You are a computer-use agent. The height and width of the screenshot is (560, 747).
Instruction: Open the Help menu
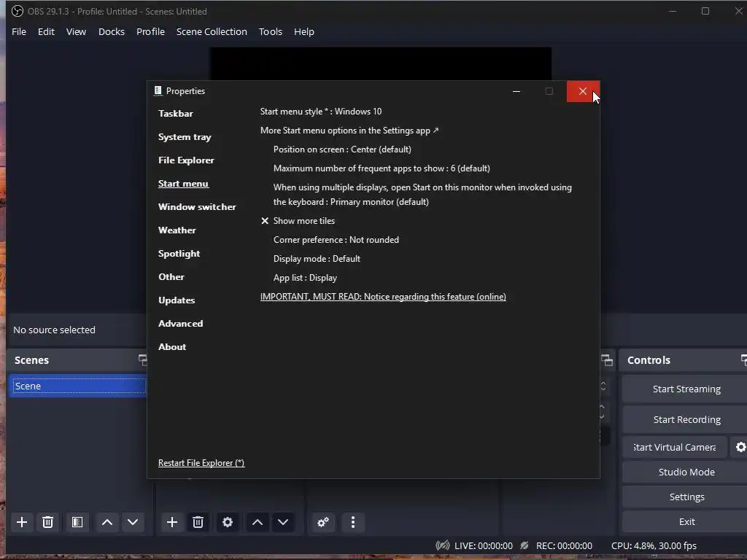[304, 31]
